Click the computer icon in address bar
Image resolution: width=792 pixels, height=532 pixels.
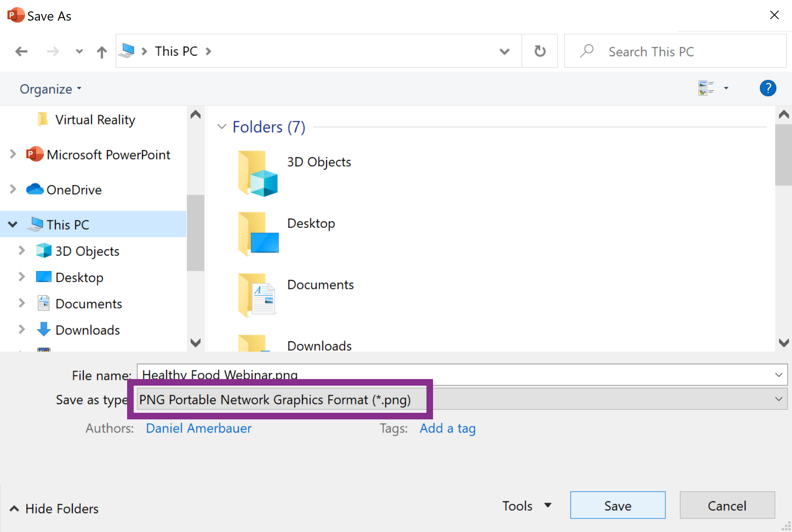(x=127, y=51)
